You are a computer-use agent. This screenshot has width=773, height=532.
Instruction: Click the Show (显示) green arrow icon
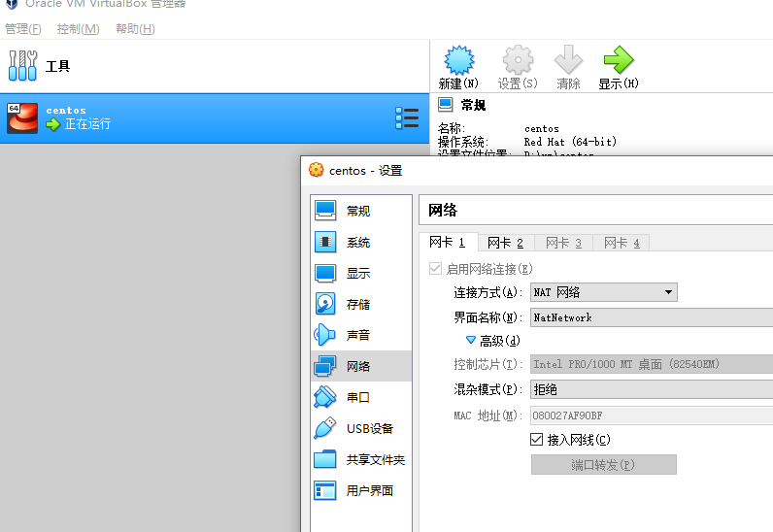618,66
